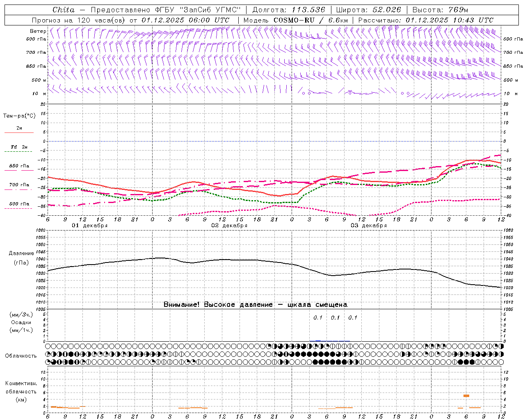The width and height of the screenshot is (525, 420).
Task: Click the "Высота: 769м" value
Action: point(440,10)
